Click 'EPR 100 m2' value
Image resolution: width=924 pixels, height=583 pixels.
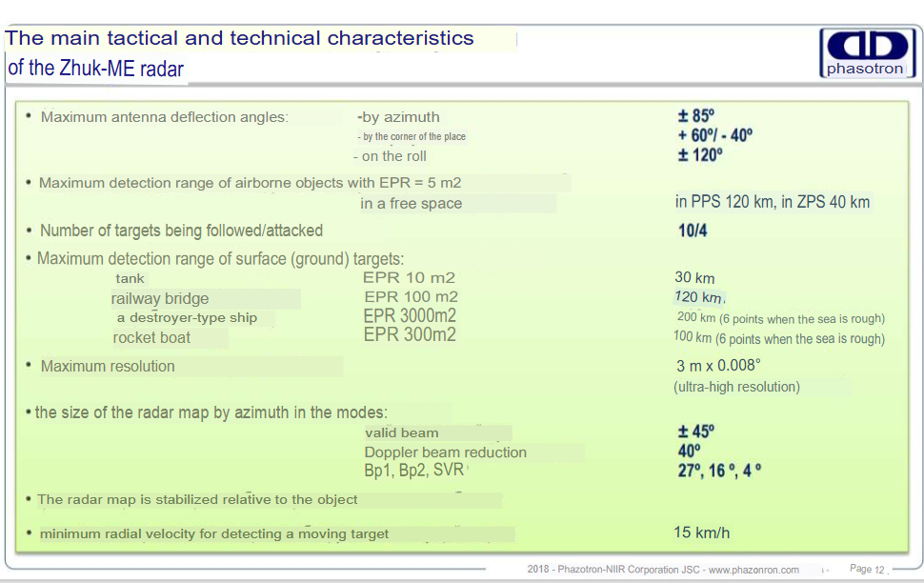click(411, 296)
